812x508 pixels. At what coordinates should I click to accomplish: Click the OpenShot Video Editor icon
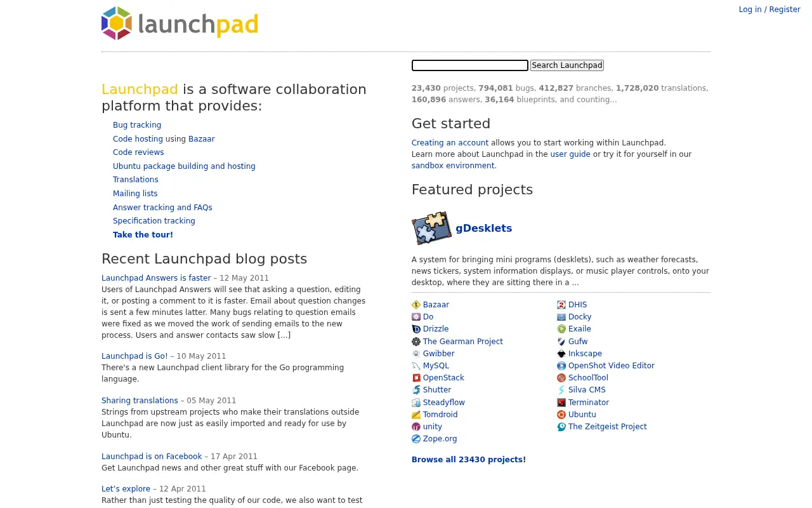561,366
